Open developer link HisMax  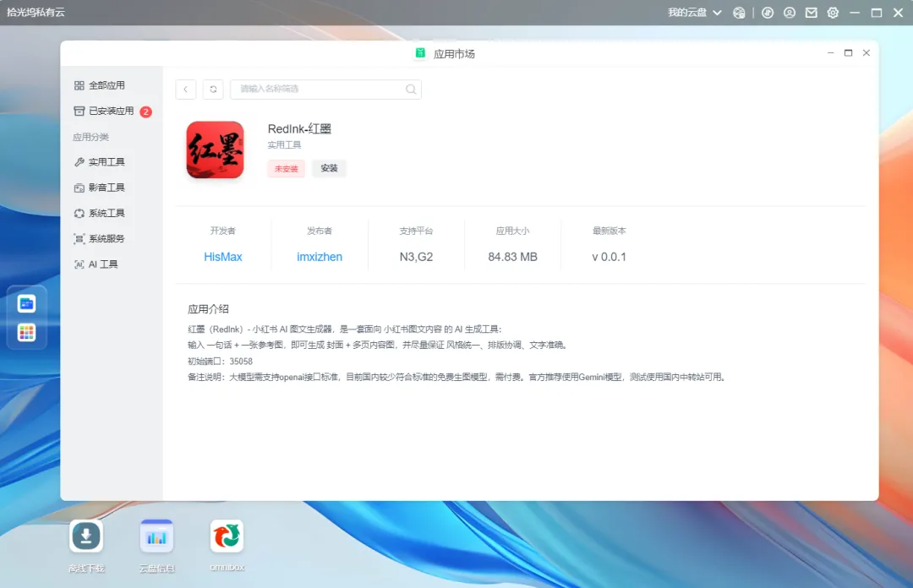(x=223, y=257)
